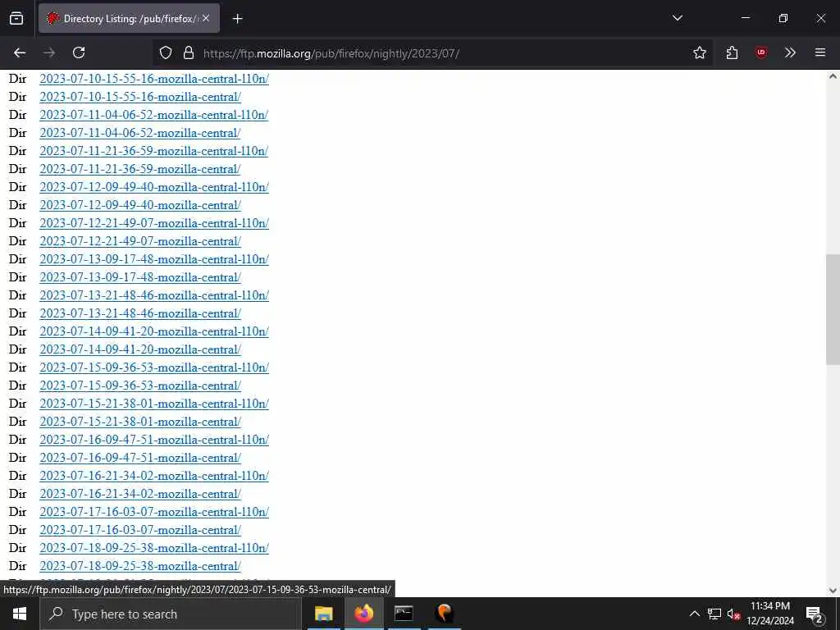Open 2023-07-12-21-49-07-mozilla-central-l10n/ directory
The width and height of the screenshot is (840, 630).
154,223
